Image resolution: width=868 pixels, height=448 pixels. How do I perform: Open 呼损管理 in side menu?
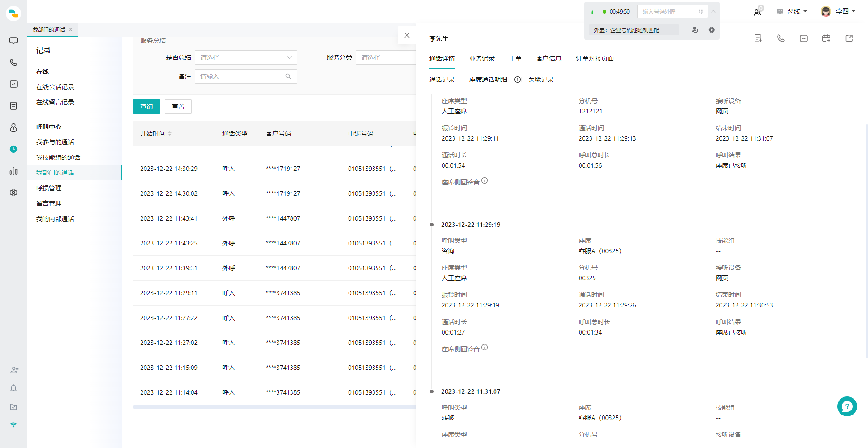49,188
